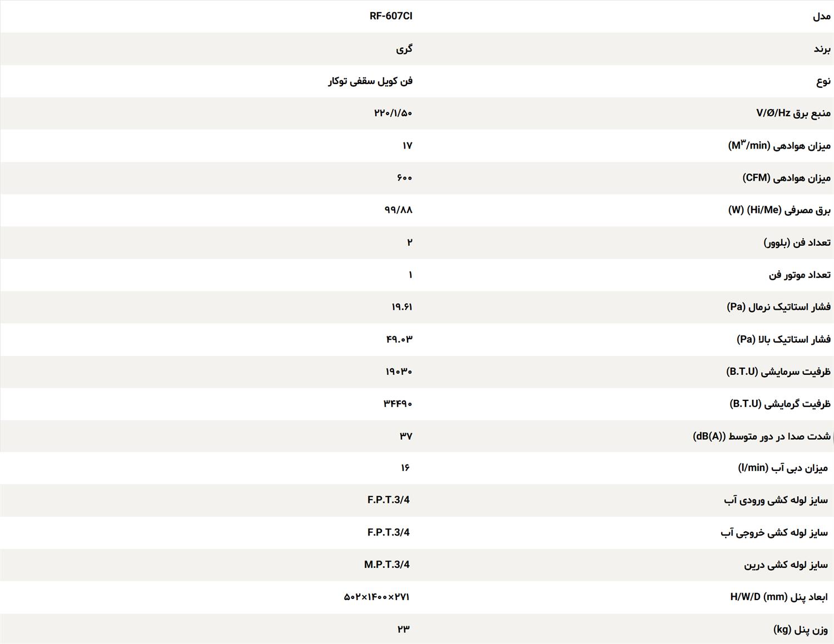This screenshot has width=834, height=644.
Task: Select the CFM airflow value ۶۰۰
Action: pyautogui.click(x=404, y=178)
